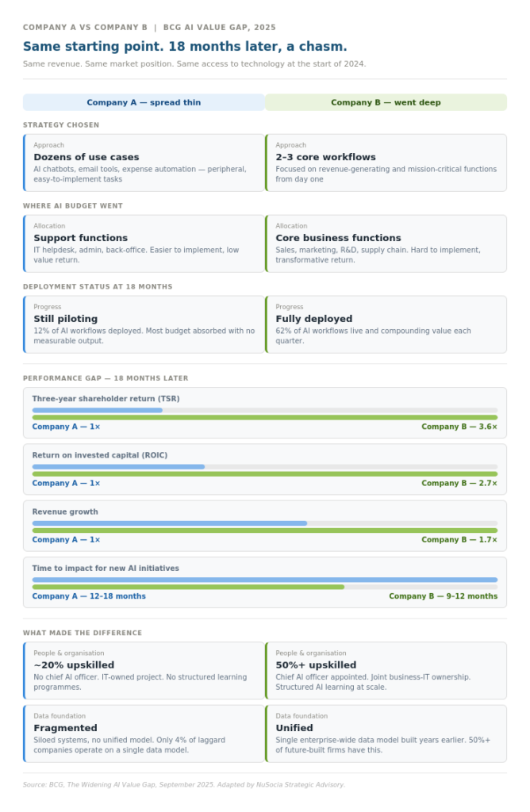Open the Unified data foundation card
Viewport: 530px width, 812px height.
click(x=386, y=733)
